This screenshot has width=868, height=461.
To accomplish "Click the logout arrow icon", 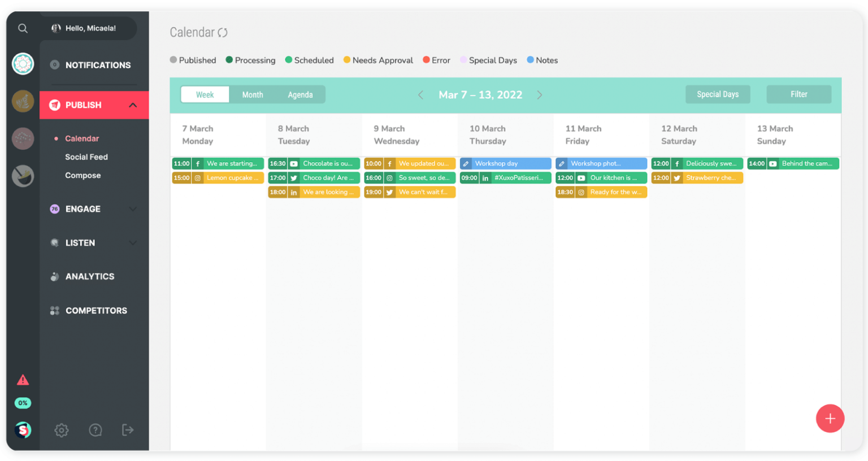I will coord(128,430).
